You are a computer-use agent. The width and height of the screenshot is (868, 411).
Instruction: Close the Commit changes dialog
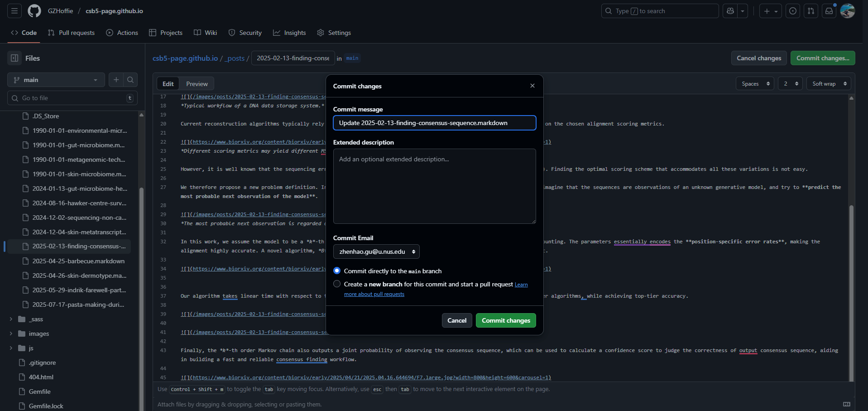(532, 86)
